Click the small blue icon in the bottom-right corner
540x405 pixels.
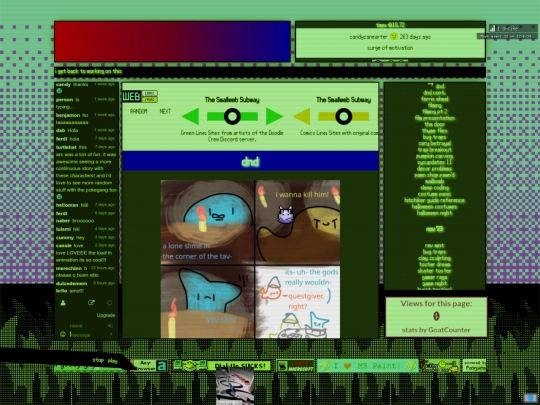point(531,398)
